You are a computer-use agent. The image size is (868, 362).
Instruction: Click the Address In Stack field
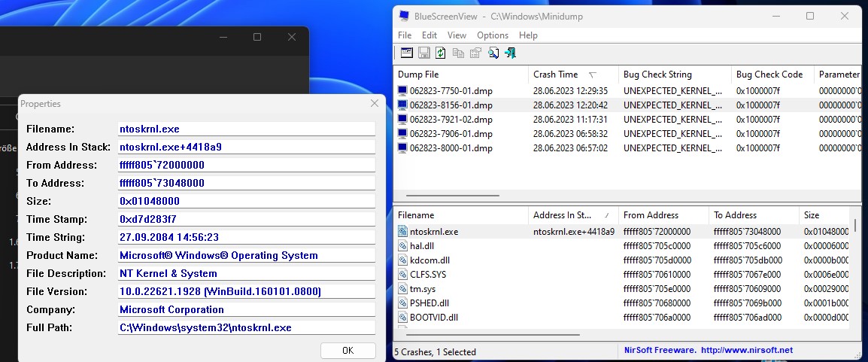[x=247, y=147]
